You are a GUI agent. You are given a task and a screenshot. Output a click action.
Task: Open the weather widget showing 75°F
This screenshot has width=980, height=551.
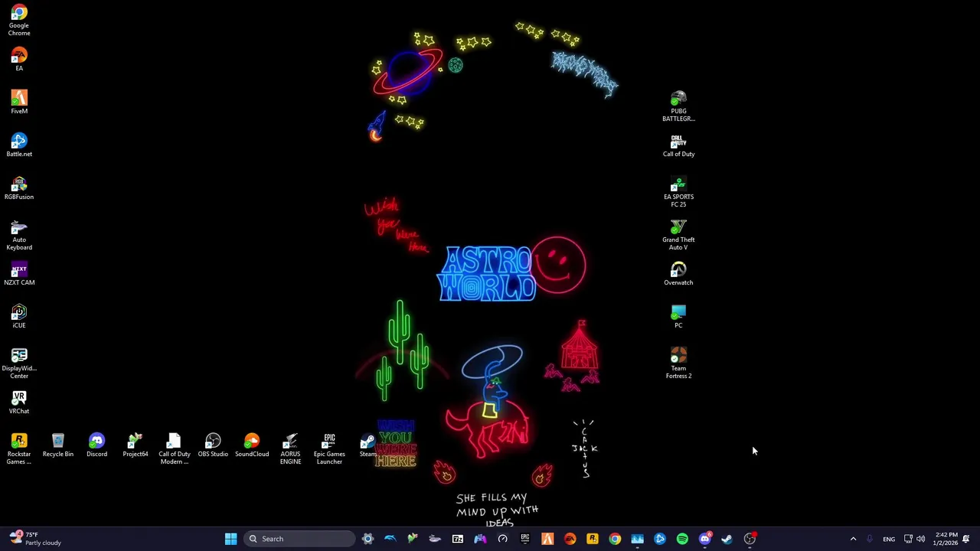[36, 539]
